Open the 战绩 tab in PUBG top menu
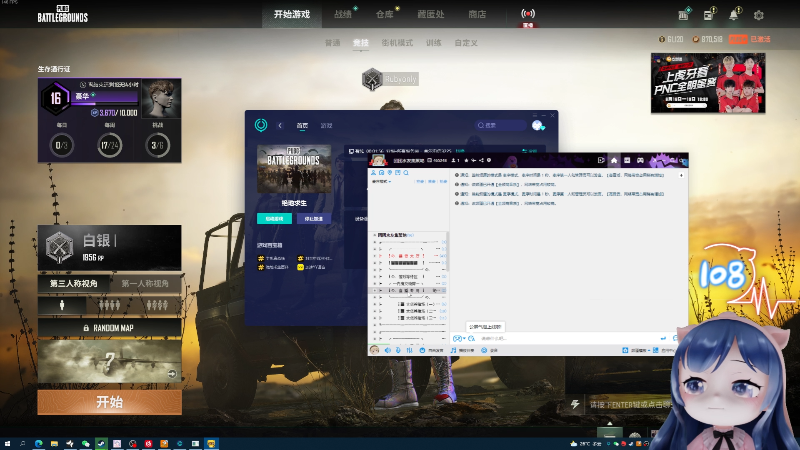This screenshot has width=800, height=450. (343, 14)
